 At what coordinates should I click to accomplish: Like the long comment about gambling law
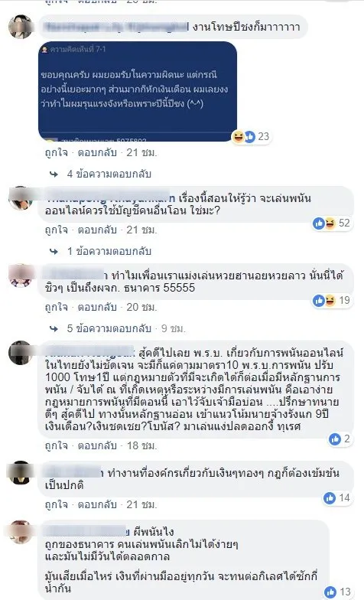(57, 445)
